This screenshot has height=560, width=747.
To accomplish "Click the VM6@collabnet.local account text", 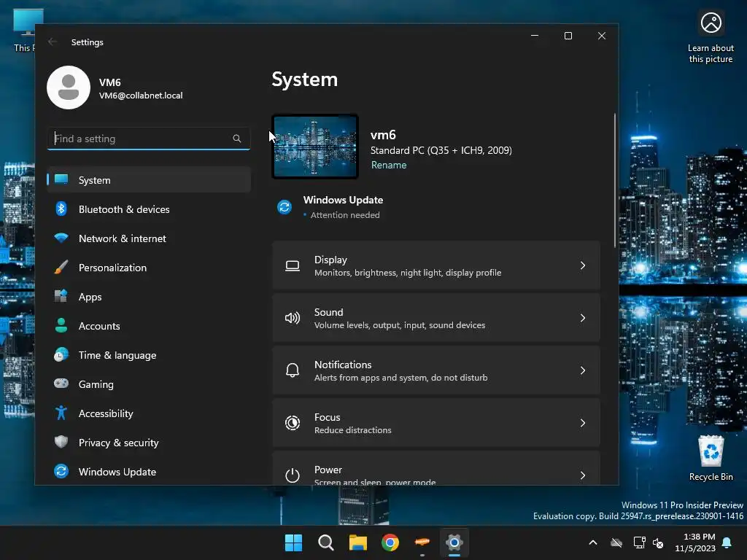I will coord(141,96).
